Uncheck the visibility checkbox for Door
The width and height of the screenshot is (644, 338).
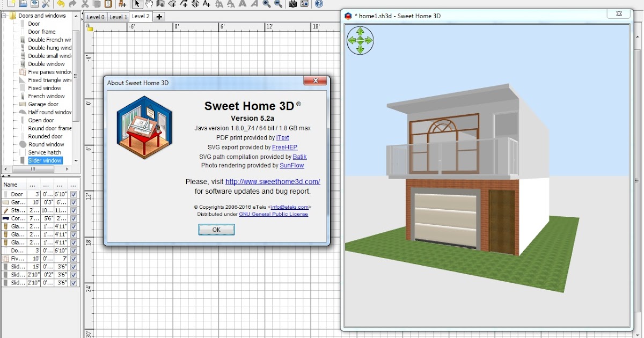pyautogui.click(x=72, y=194)
